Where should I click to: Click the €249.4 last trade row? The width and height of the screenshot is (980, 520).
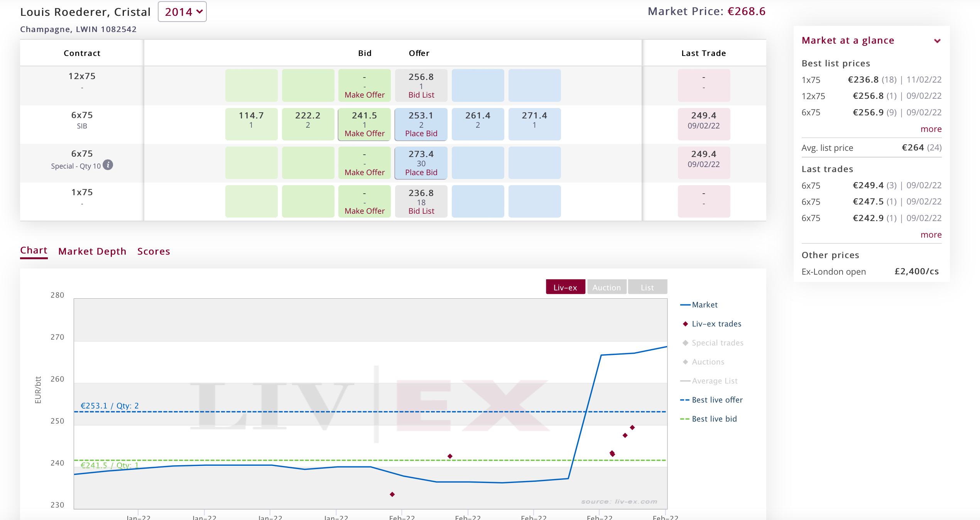[872, 186]
